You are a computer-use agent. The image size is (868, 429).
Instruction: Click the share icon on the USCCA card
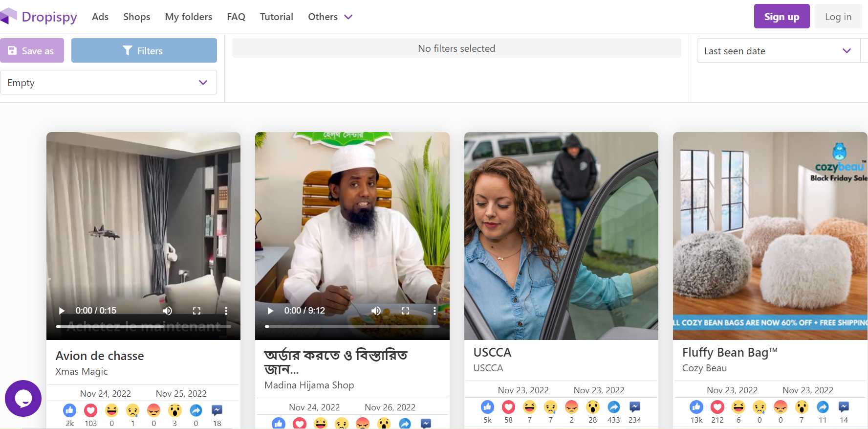614,406
